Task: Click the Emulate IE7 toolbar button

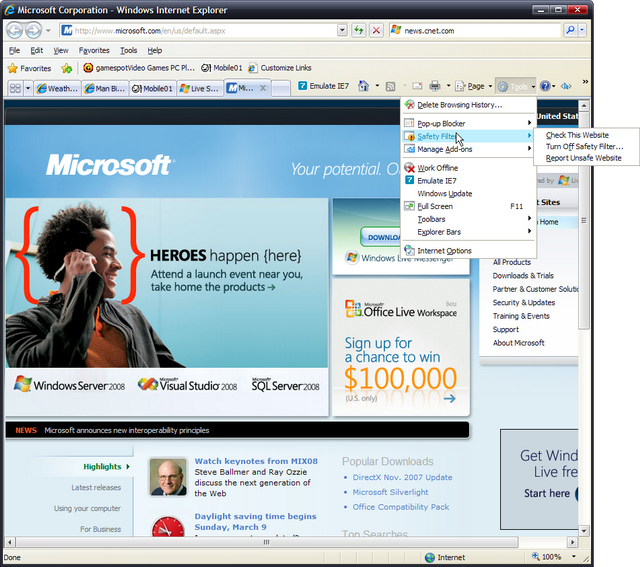Action: [x=324, y=86]
